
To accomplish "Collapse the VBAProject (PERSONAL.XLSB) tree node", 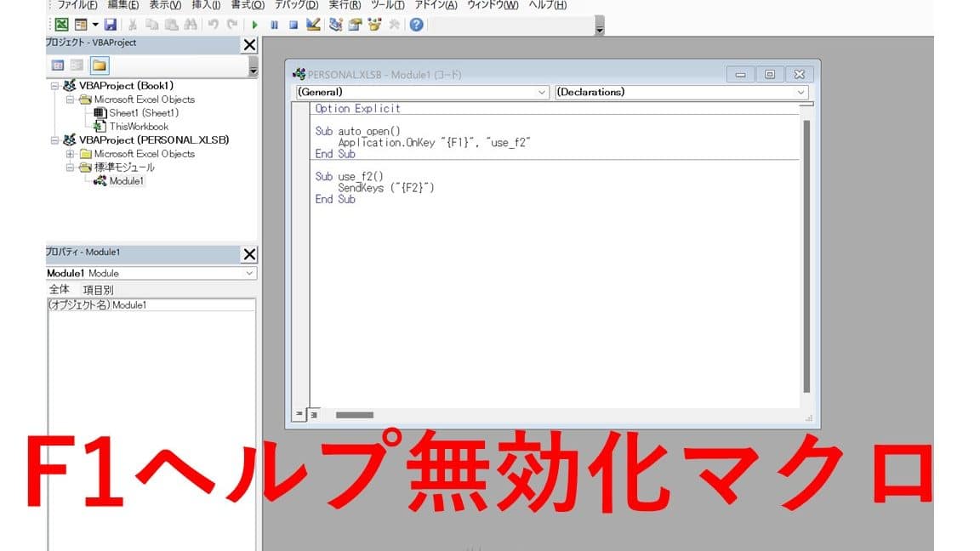I will click(55, 140).
